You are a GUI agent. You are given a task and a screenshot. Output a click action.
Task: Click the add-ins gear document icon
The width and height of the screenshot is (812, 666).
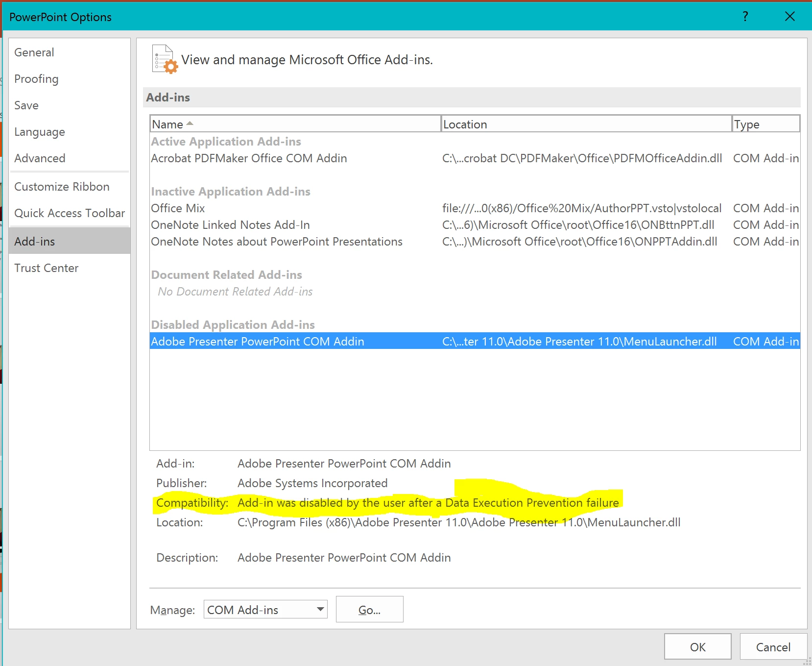pyautogui.click(x=165, y=59)
